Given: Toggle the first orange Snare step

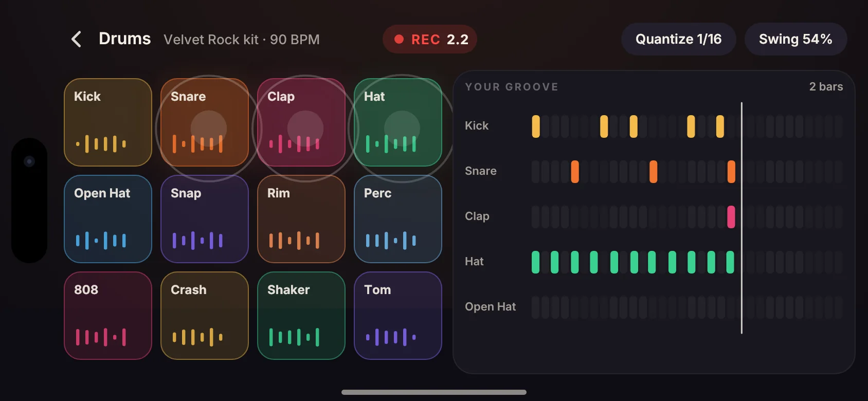Looking at the screenshot, I should 575,172.
